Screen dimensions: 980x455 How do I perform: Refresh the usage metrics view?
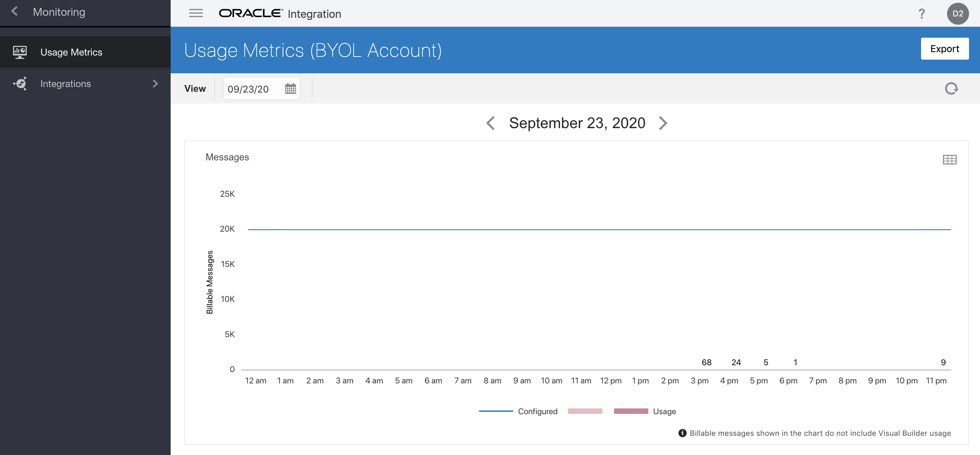[x=951, y=89]
